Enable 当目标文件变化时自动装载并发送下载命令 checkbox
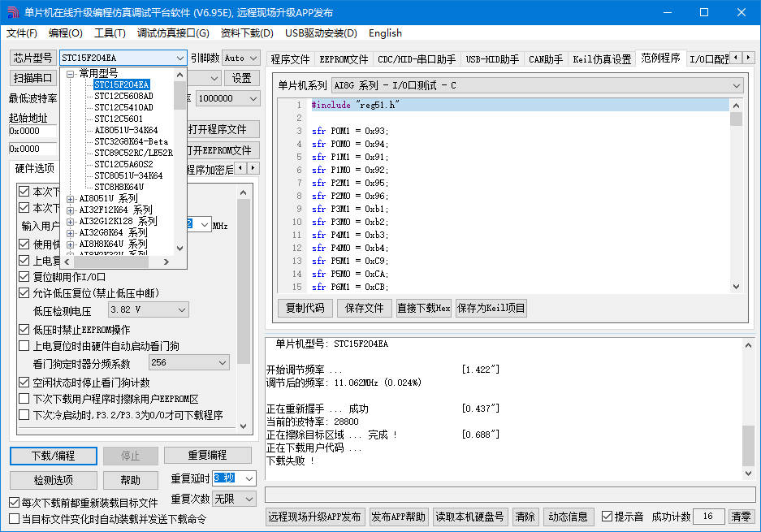The width and height of the screenshot is (761, 532). pos(15,519)
